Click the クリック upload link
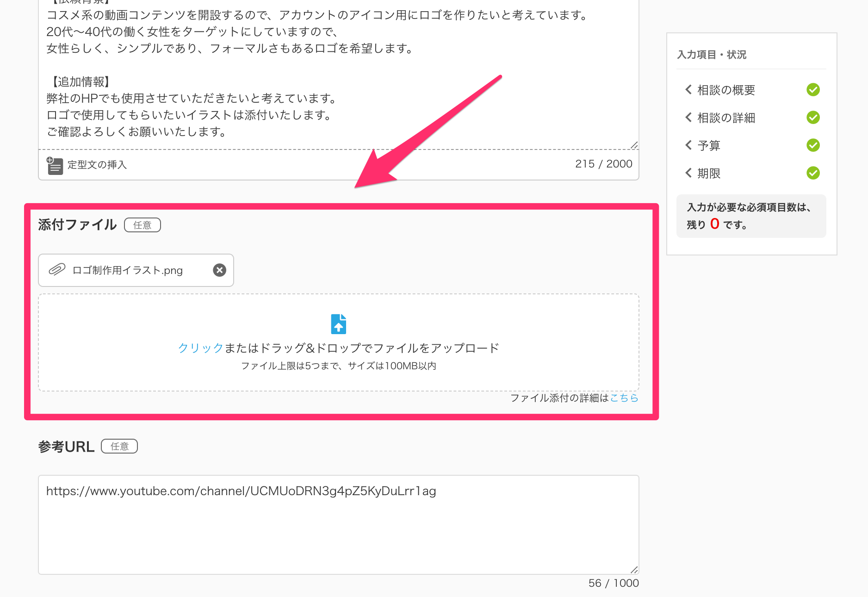Screen dimensions: 868x597 (x=201, y=348)
